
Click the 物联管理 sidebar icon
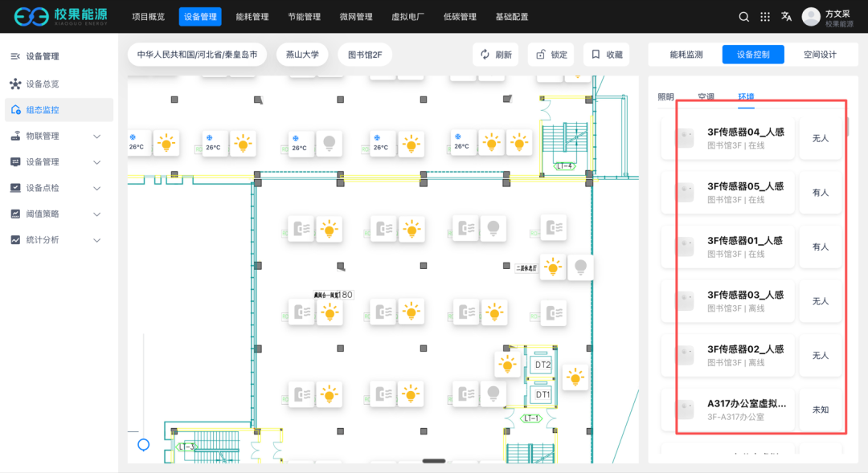tap(15, 136)
